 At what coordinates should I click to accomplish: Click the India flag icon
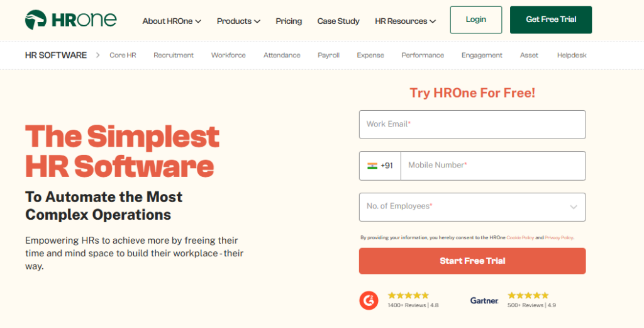point(372,166)
